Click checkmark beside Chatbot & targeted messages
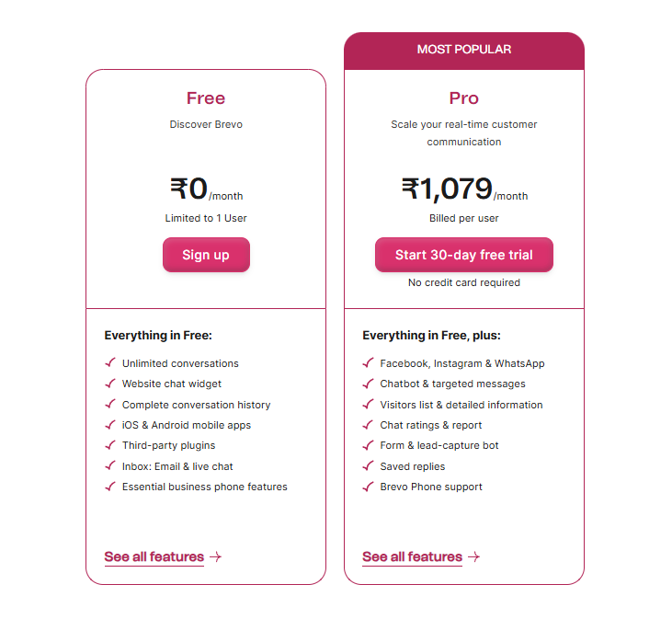The height and width of the screenshot is (619, 672). (x=368, y=384)
